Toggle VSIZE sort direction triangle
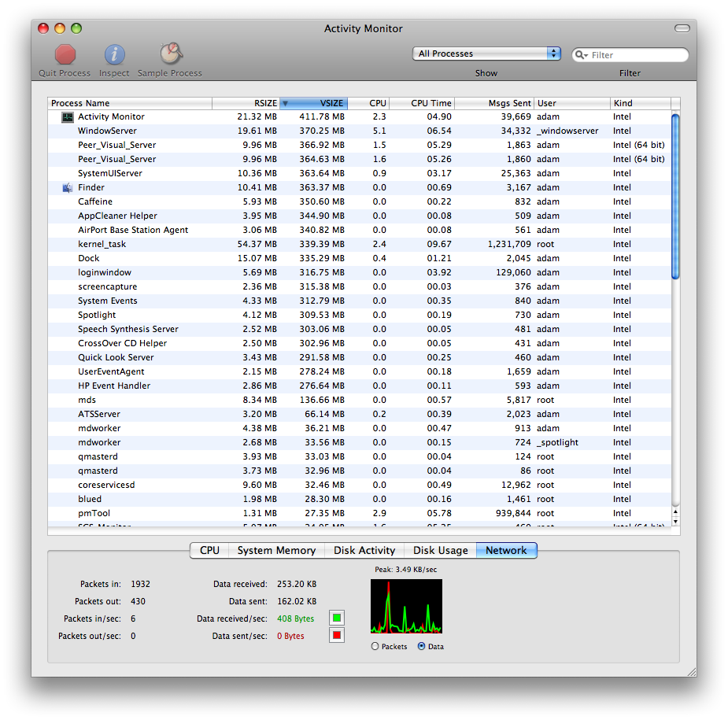This screenshot has height=720, width=728. coord(286,104)
